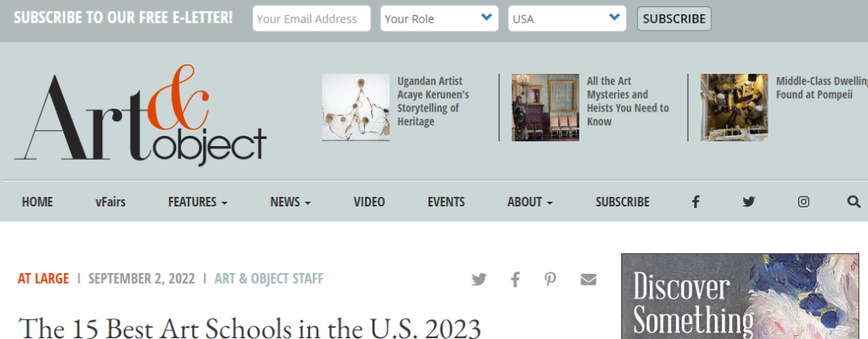Viewport: 868px width, 339px height.
Task: Click the Acaye Kerunen artwork thumbnail
Action: pos(356,108)
